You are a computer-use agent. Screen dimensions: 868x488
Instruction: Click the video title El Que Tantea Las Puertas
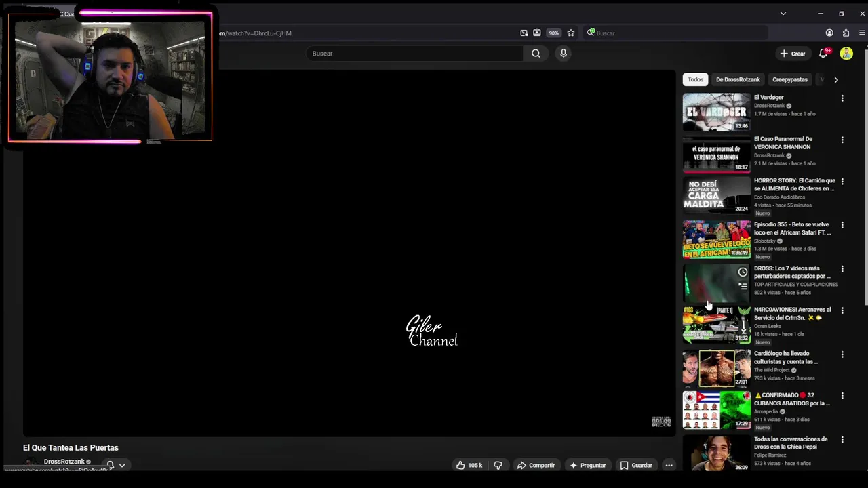[x=71, y=447]
